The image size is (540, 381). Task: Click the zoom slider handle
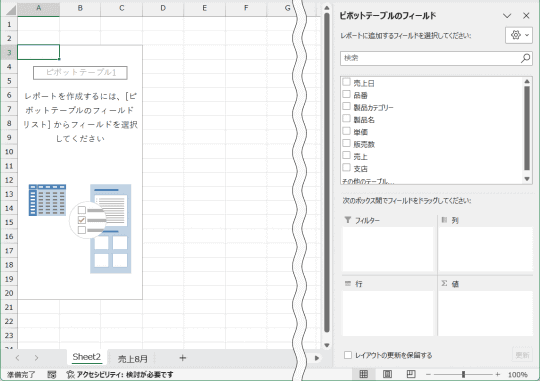464,374
